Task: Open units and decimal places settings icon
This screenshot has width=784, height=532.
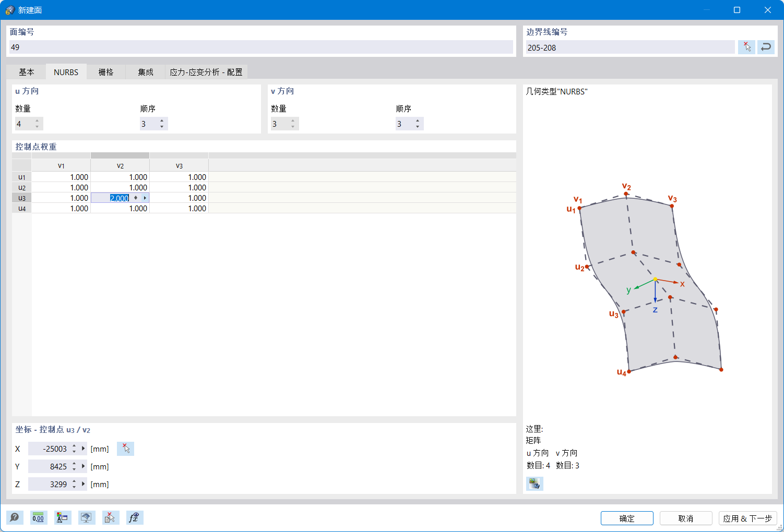Action: (38, 517)
